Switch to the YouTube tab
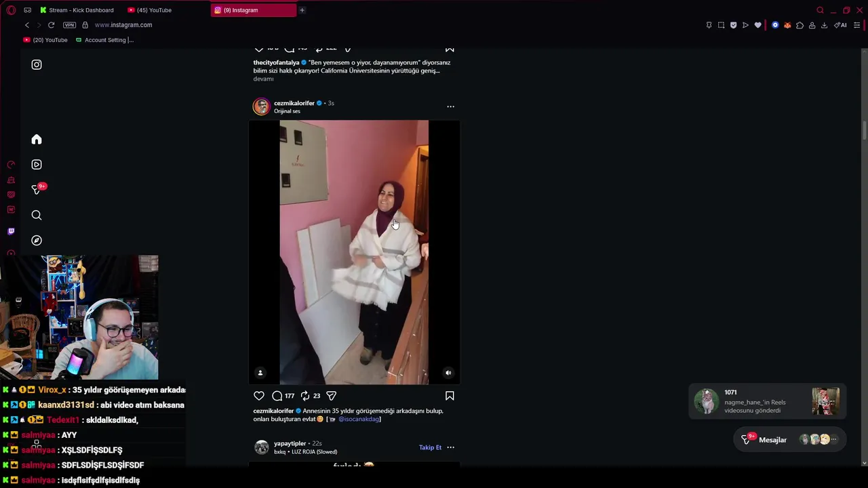This screenshot has height=488, width=868. pyautogui.click(x=155, y=10)
